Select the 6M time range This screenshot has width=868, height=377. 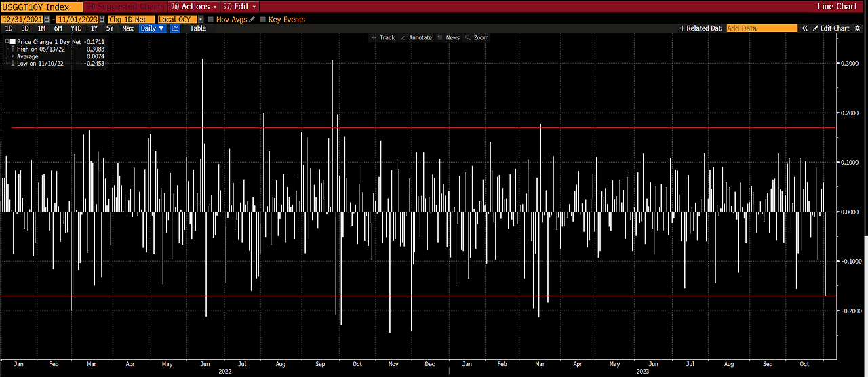point(58,28)
